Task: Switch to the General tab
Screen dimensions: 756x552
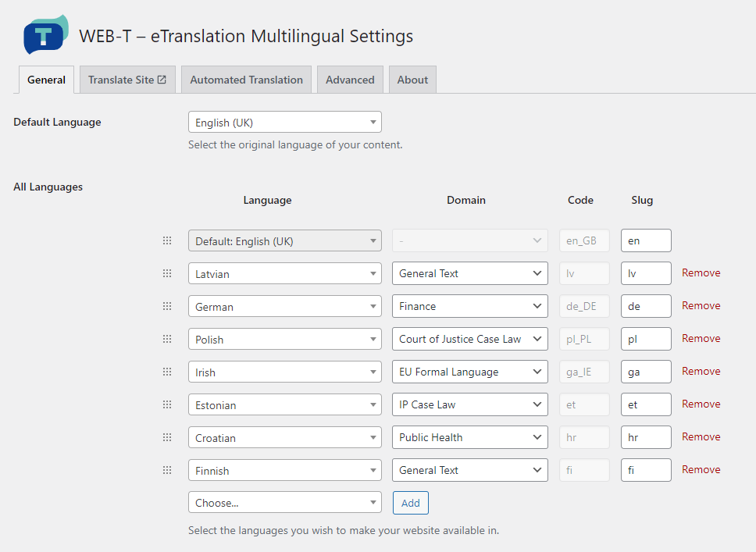Action: point(46,80)
